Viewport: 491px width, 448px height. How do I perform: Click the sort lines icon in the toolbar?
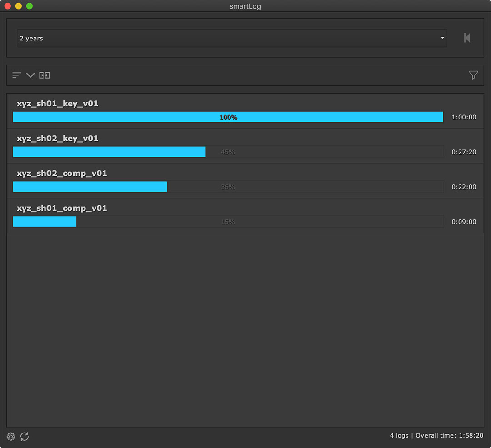[x=17, y=75]
